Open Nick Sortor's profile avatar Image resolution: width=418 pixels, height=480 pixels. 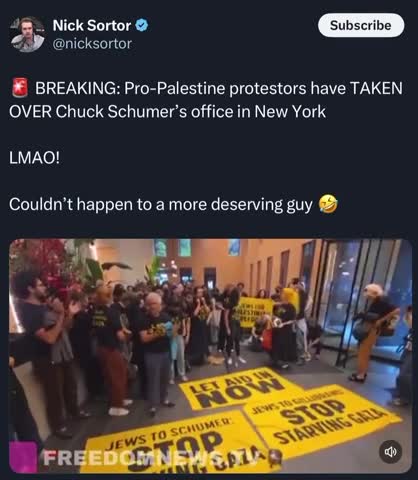27,34
